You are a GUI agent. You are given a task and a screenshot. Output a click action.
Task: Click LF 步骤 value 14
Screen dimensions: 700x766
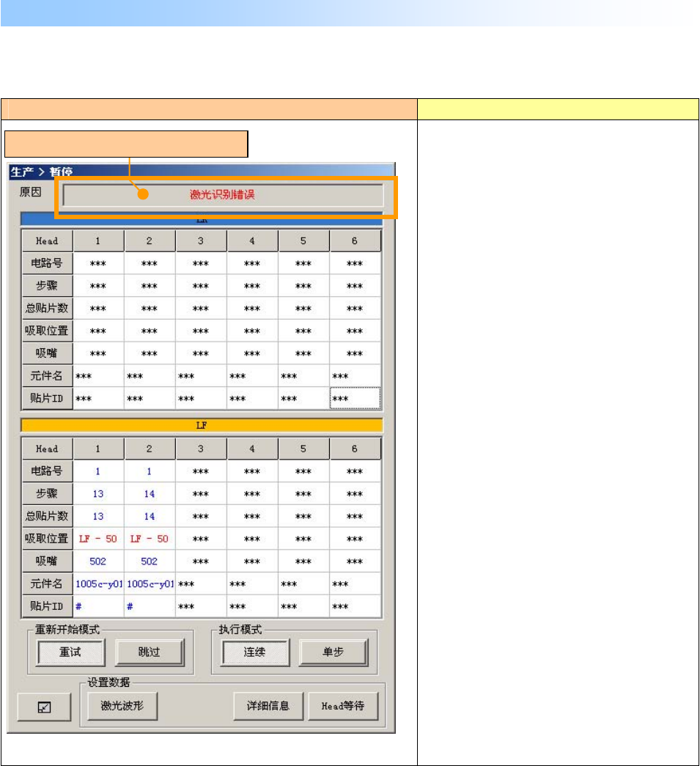150,494
